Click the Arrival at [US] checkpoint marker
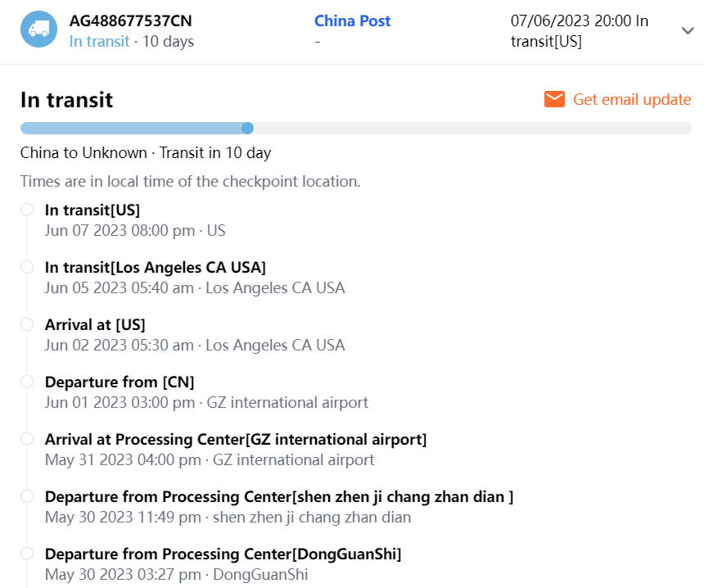Image resolution: width=704 pixels, height=588 pixels. coord(27,324)
